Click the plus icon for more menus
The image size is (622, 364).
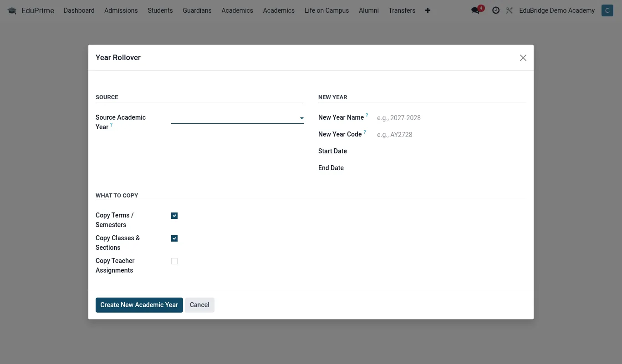tap(428, 10)
